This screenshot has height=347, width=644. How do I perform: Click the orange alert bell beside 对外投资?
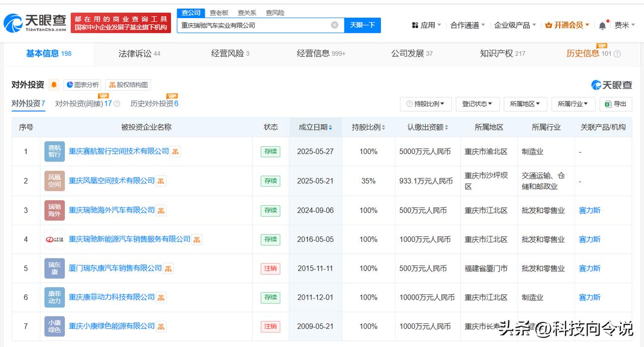point(54,84)
